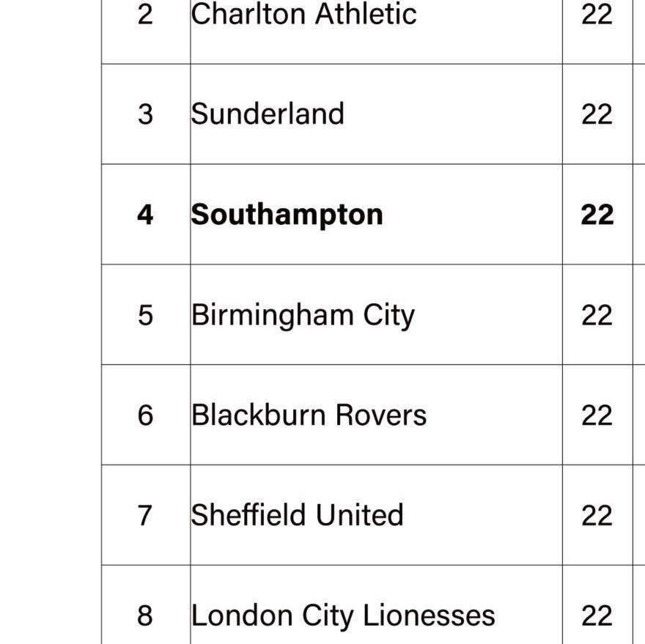Click position number 2 cell
The height and width of the screenshot is (644, 645).
tap(145, 15)
